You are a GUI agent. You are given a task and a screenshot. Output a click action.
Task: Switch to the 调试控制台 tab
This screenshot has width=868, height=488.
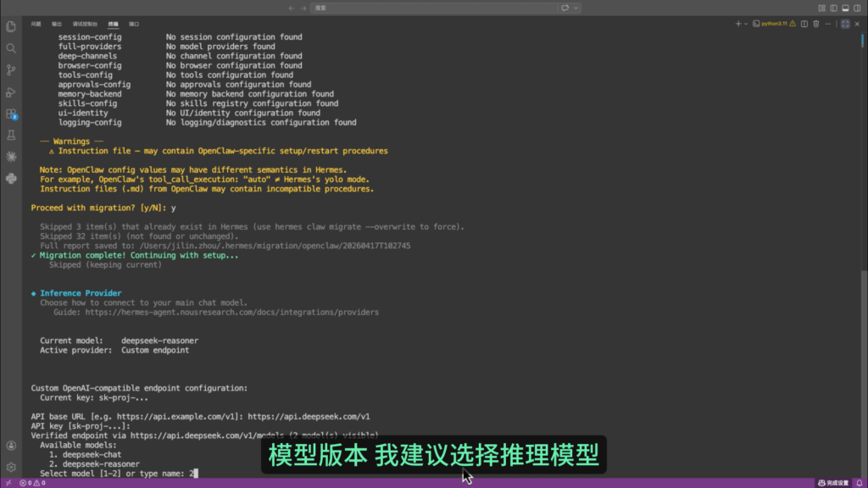coord(85,24)
